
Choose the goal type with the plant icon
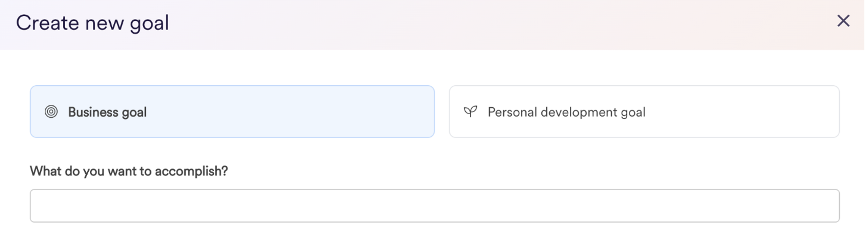tap(644, 112)
